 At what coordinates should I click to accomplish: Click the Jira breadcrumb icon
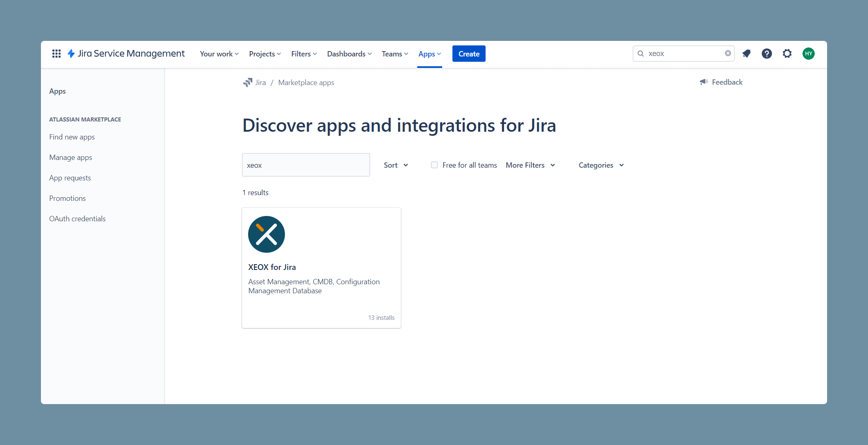tap(248, 83)
